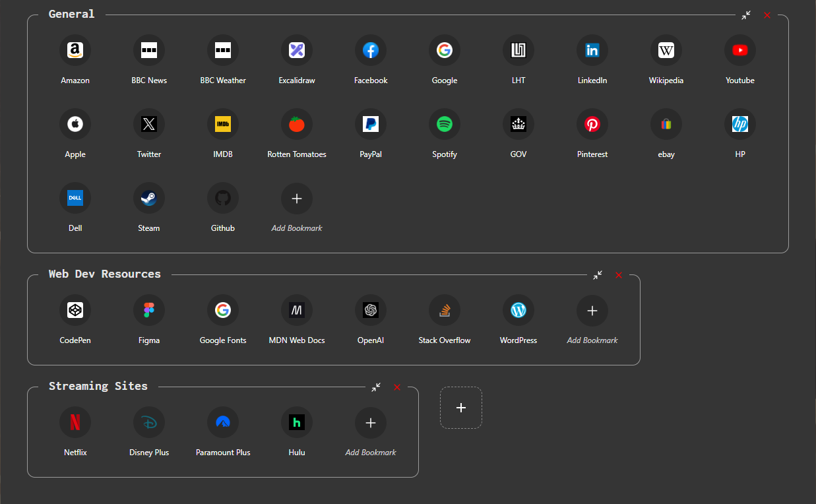Collapse the Web Dev Resources section
This screenshot has width=816, height=504.
[x=598, y=275]
